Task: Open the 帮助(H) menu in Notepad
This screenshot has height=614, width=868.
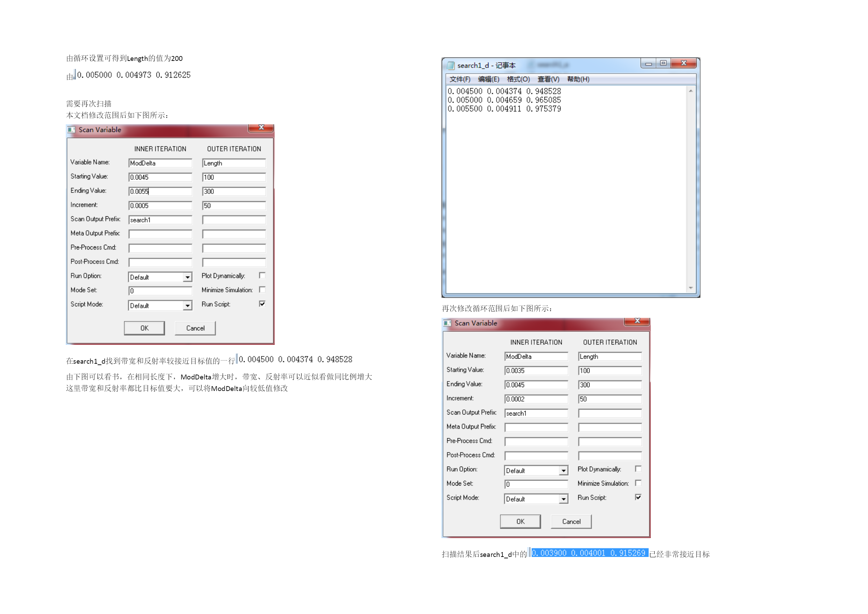Action: click(578, 79)
